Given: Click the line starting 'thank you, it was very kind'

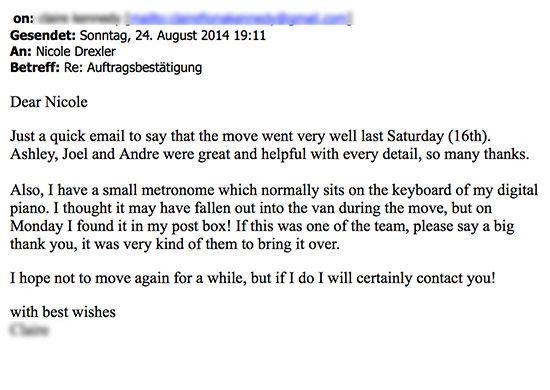Looking at the screenshot, I should tap(175, 244).
